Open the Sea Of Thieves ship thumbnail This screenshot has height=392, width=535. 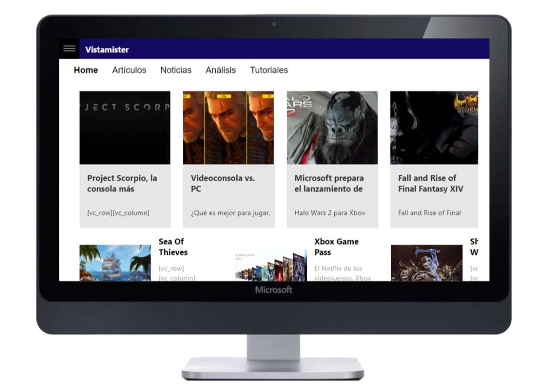click(115, 263)
